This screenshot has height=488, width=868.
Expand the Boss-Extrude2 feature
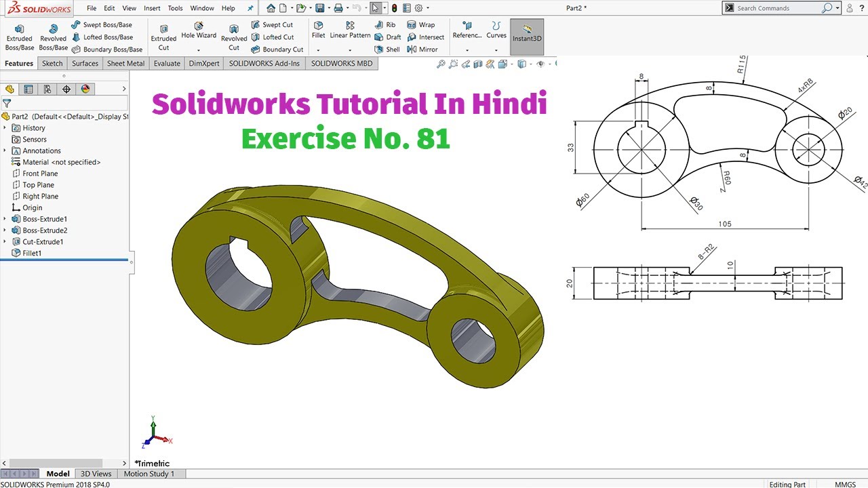pyautogui.click(x=5, y=230)
